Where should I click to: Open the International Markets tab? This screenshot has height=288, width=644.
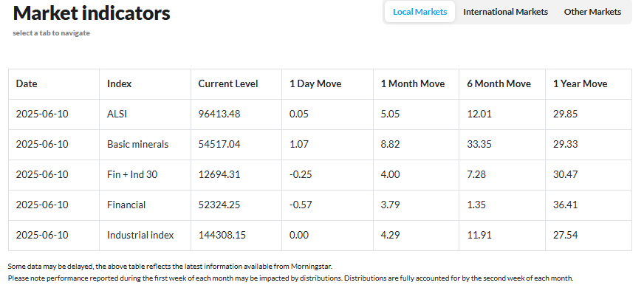(505, 12)
